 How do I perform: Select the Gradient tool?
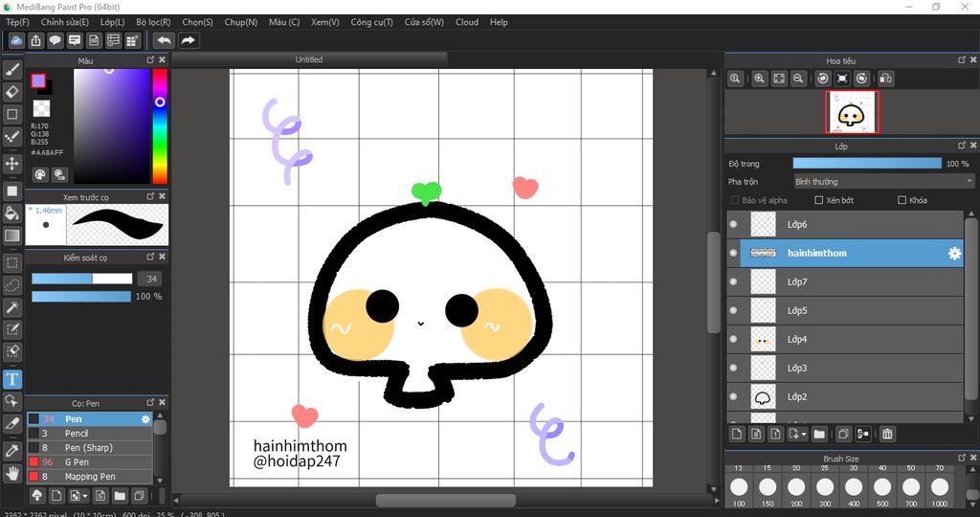(x=11, y=236)
